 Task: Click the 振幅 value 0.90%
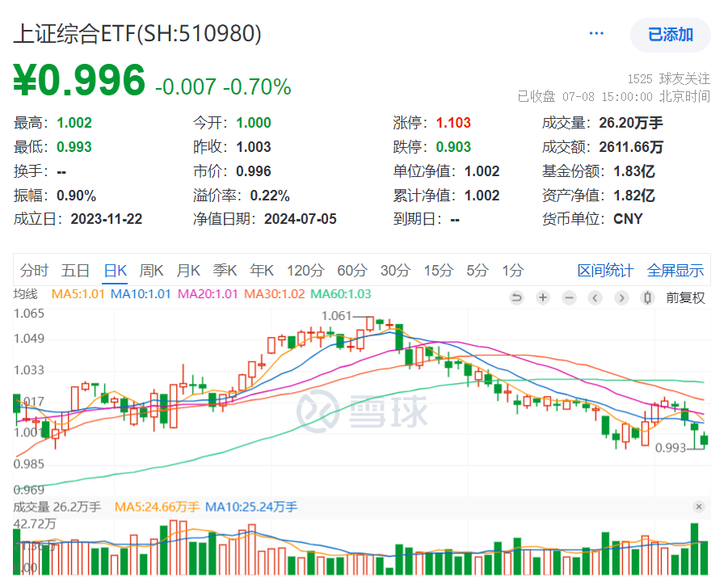(x=76, y=196)
